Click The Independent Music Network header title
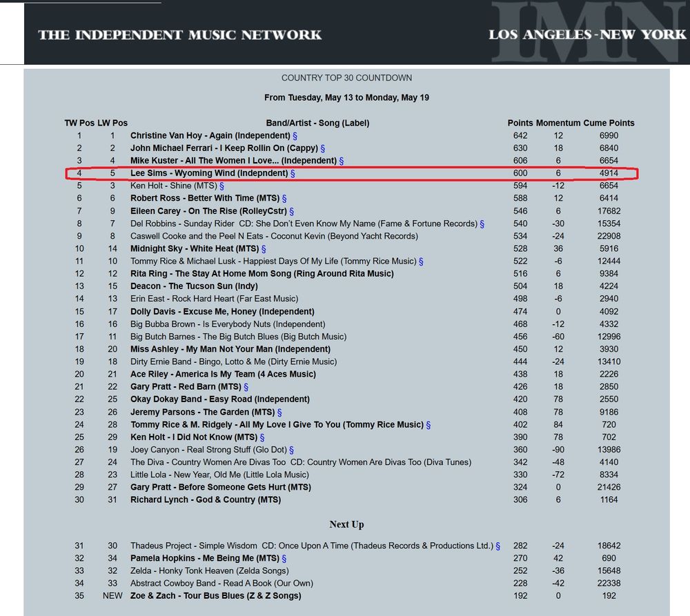This screenshot has height=616, width=690. [180, 34]
